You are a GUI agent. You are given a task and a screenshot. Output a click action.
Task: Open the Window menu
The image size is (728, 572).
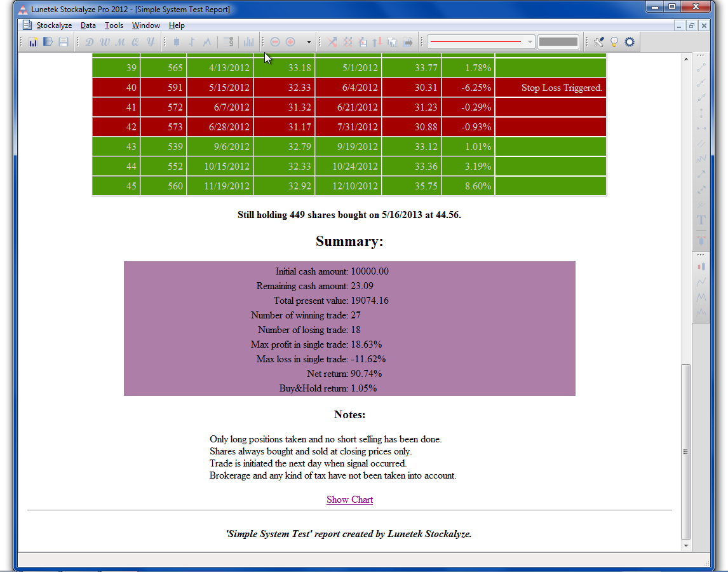click(146, 25)
